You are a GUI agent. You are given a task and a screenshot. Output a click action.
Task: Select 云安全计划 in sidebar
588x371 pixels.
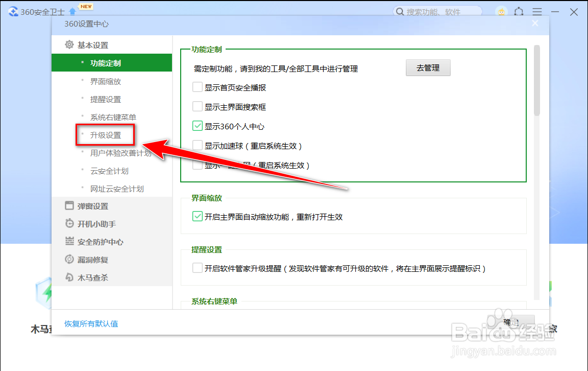[x=109, y=171]
